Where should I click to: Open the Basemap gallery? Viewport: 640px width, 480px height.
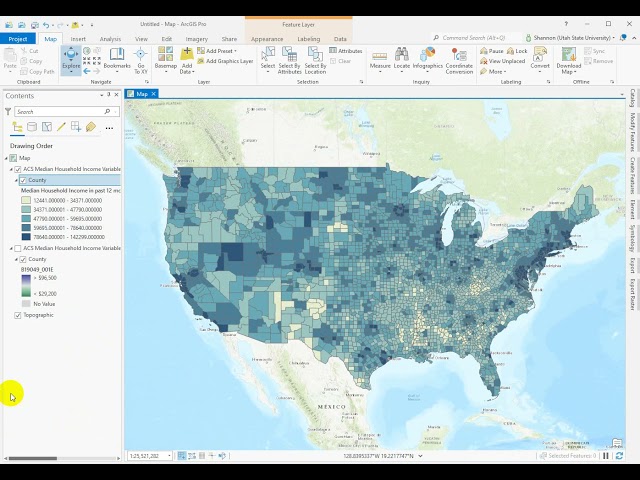[x=165, y=60]
